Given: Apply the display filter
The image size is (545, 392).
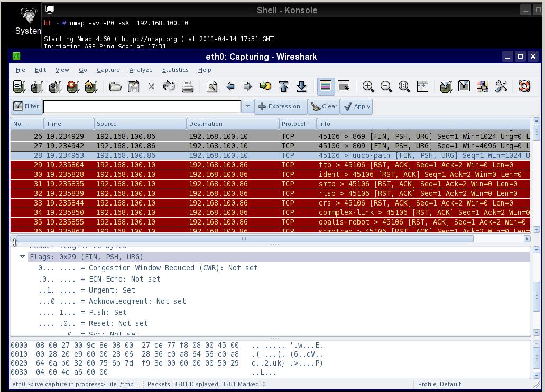Looking at the screenshot, I should [357, 106].
